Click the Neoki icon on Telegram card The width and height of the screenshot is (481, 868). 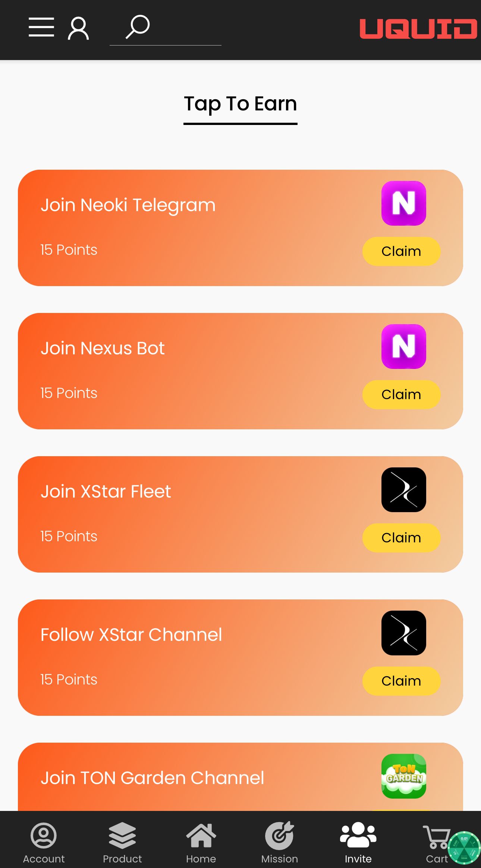click(403, 203)
